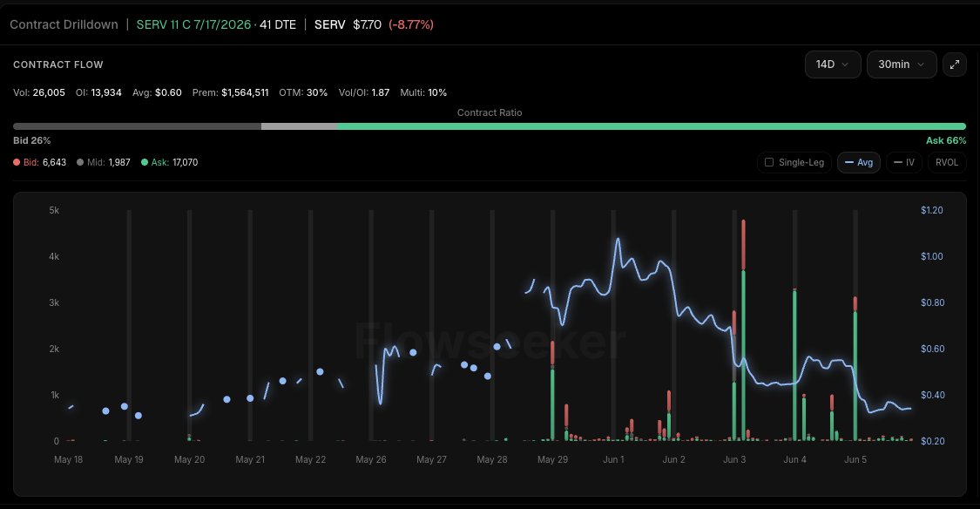
Task: Click the CONTRACT FLOW heading
Action: [58, 64]
